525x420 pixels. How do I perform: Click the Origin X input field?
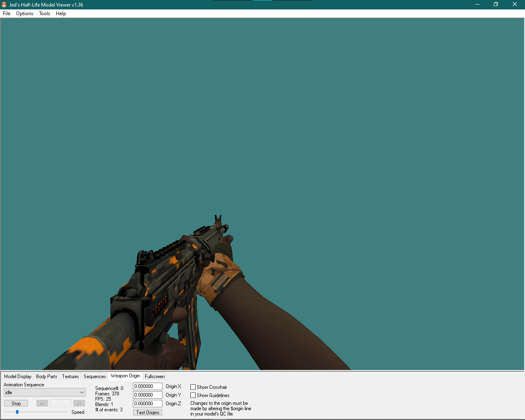pos(148,386)
